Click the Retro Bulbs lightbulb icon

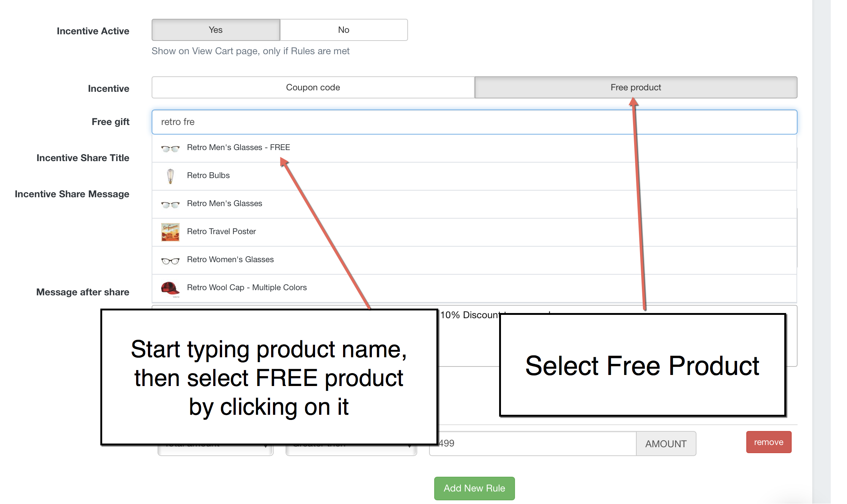170,176
